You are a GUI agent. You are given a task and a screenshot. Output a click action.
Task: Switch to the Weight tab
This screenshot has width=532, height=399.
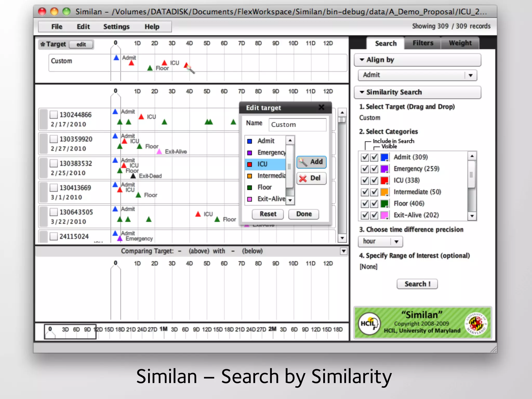coord(460,43)
